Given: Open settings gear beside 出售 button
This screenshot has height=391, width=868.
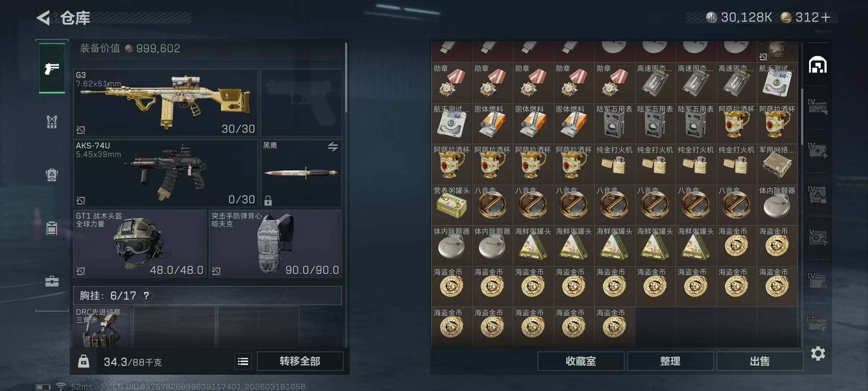Looking at the screenshot, I should point(818,353).
